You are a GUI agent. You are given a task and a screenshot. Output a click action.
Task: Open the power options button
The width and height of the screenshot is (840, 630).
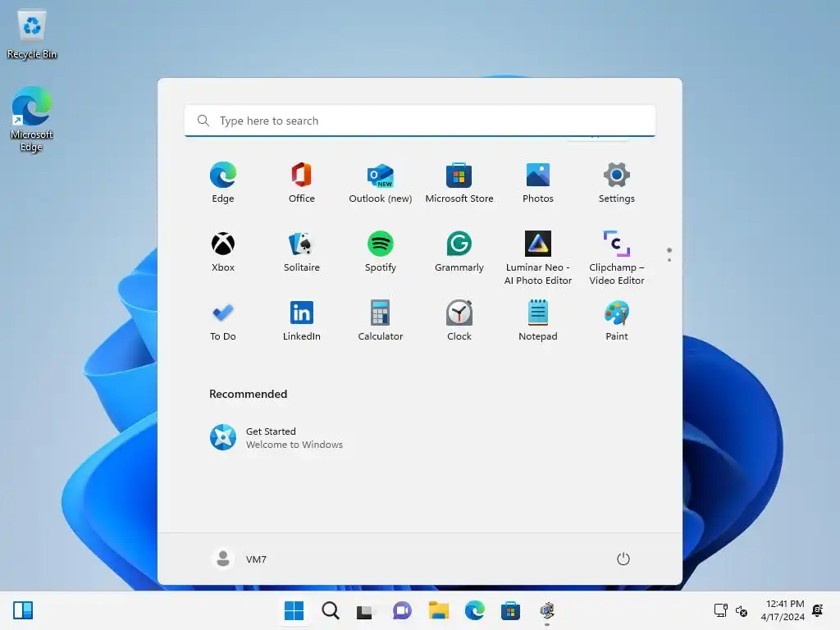coord(623,559)
